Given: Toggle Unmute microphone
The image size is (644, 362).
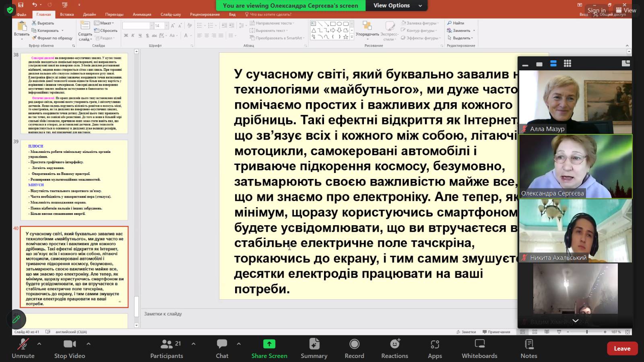Looking at the screenshot, I should tap(23, 348).
